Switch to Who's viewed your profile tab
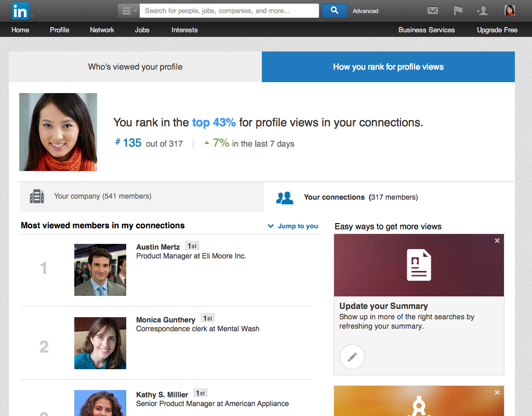The image size is (532, 416). (135, 67)
